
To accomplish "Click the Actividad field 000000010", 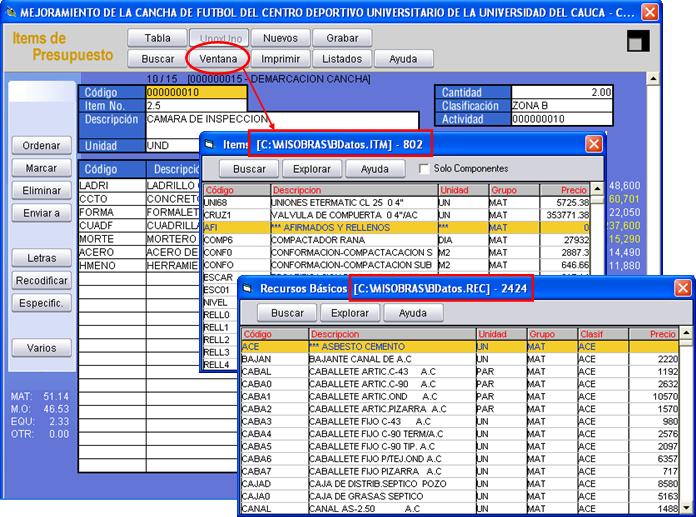I will click(562, 119).
